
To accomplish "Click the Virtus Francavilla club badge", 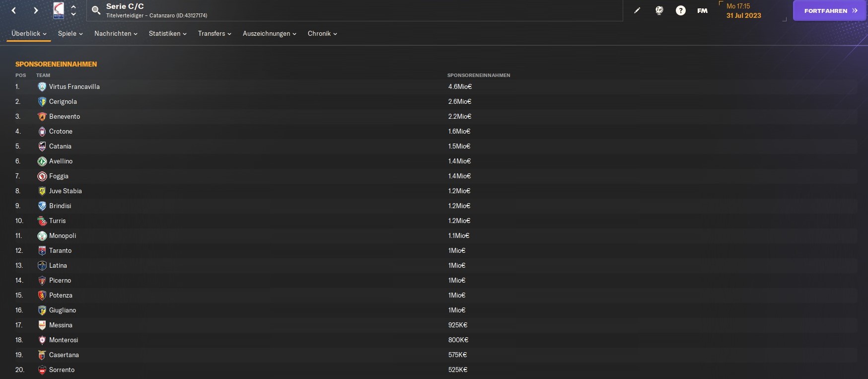I will coord(42,86).
